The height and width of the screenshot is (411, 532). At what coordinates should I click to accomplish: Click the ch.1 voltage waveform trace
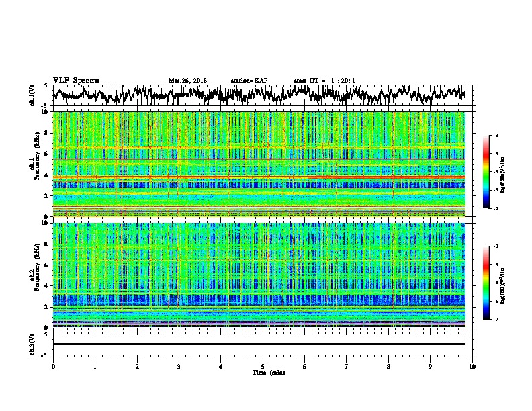tap(259, 95)
